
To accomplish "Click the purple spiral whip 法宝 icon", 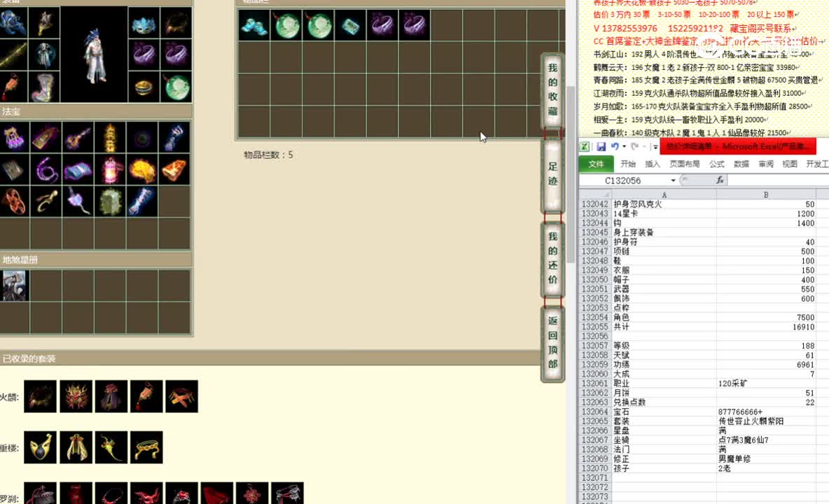I will point(46,170).
